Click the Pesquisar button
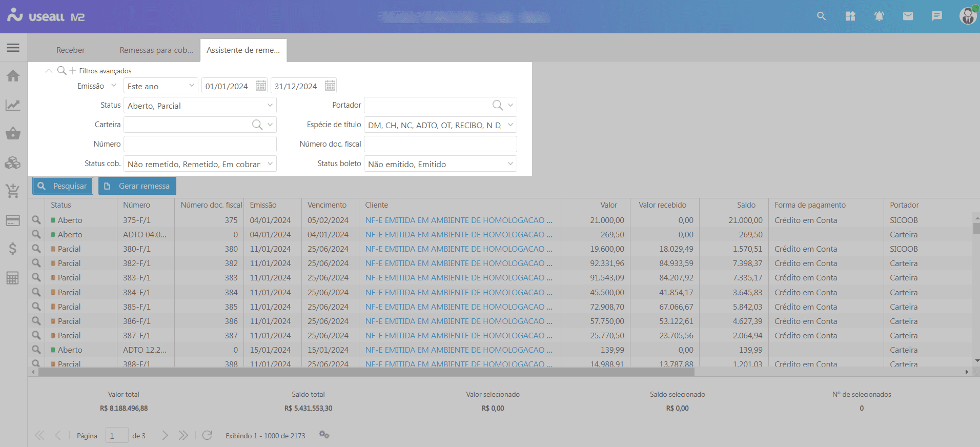This screenshot has width=980, height=447. (63, 186)
